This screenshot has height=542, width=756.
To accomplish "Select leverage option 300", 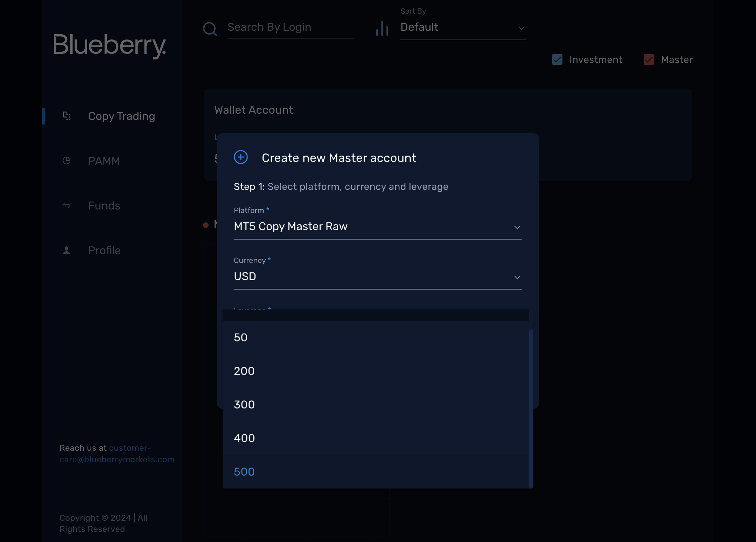I will [376, 405].
